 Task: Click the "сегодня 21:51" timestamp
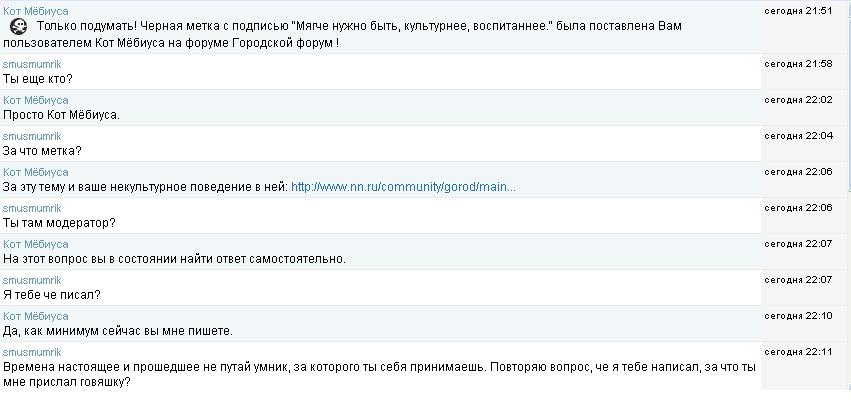798,10
